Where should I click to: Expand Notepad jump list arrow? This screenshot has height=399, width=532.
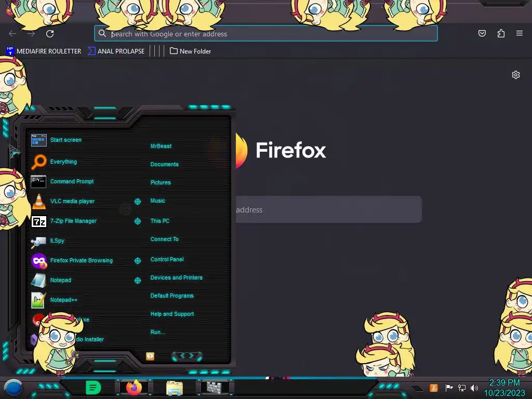pos(137,280)
